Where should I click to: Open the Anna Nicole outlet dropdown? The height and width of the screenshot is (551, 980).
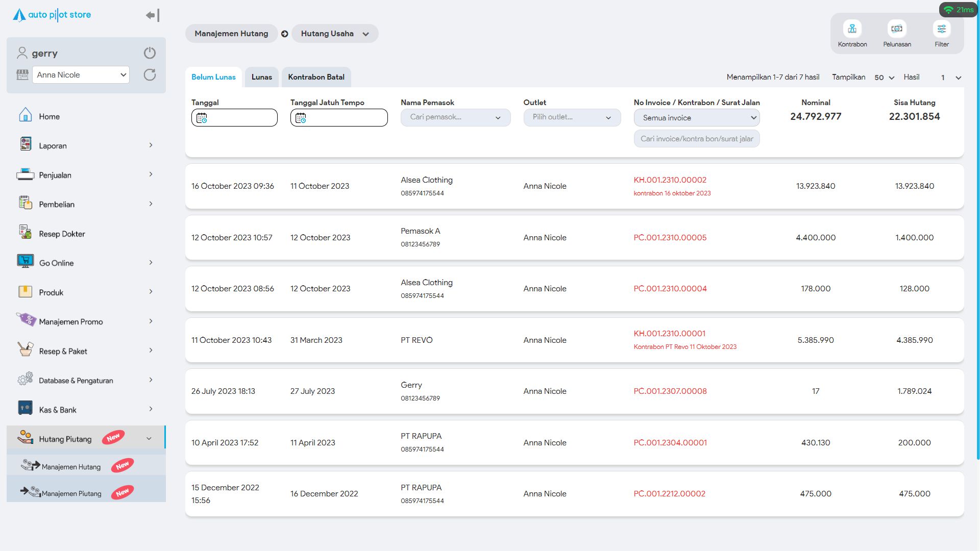pos(81,75)
